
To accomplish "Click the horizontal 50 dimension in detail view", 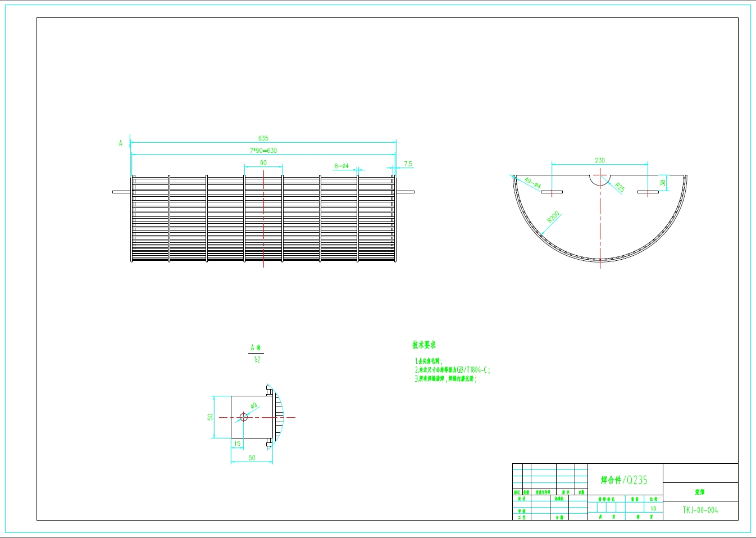I will point(252,458).
